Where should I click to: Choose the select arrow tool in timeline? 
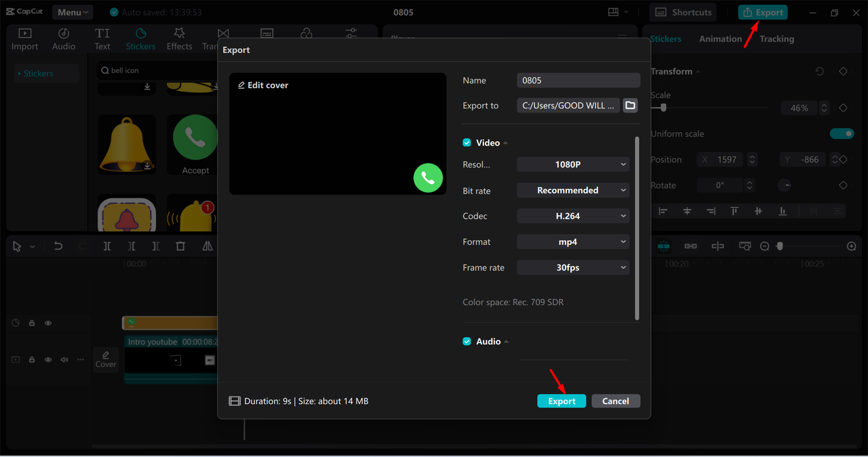coord(17,246)
